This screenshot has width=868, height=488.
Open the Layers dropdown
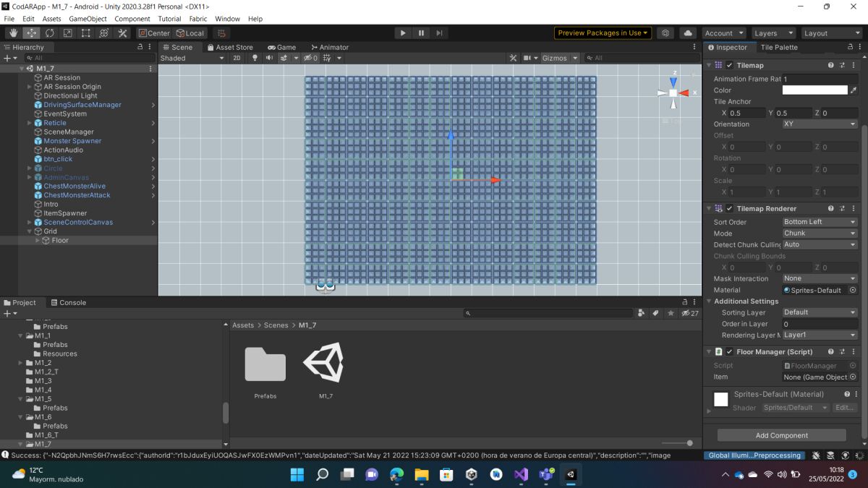[x=773, y=33]
